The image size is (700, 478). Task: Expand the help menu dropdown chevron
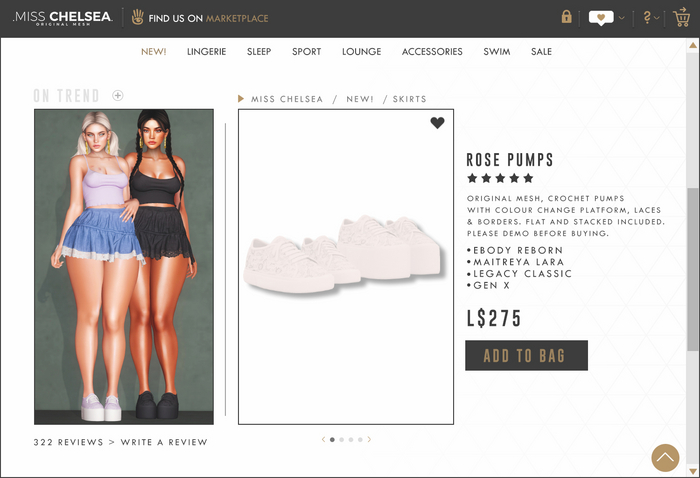click(656, 18)
